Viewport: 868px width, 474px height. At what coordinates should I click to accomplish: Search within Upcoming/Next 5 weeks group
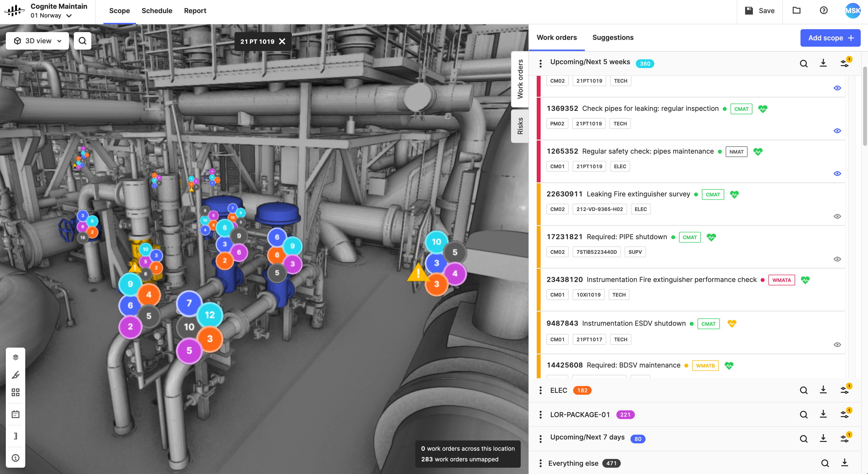804,63
